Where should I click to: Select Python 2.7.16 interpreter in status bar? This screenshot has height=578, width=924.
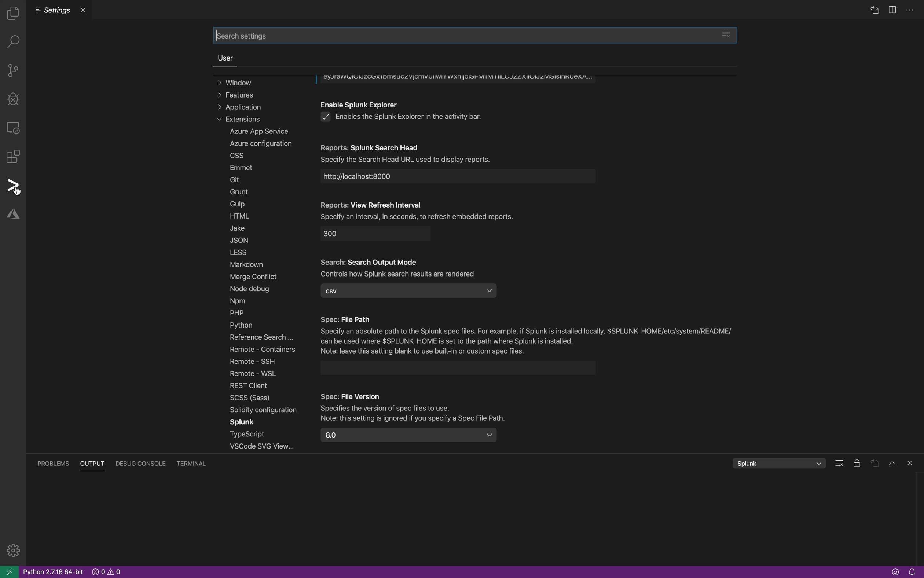click(53, 572)
